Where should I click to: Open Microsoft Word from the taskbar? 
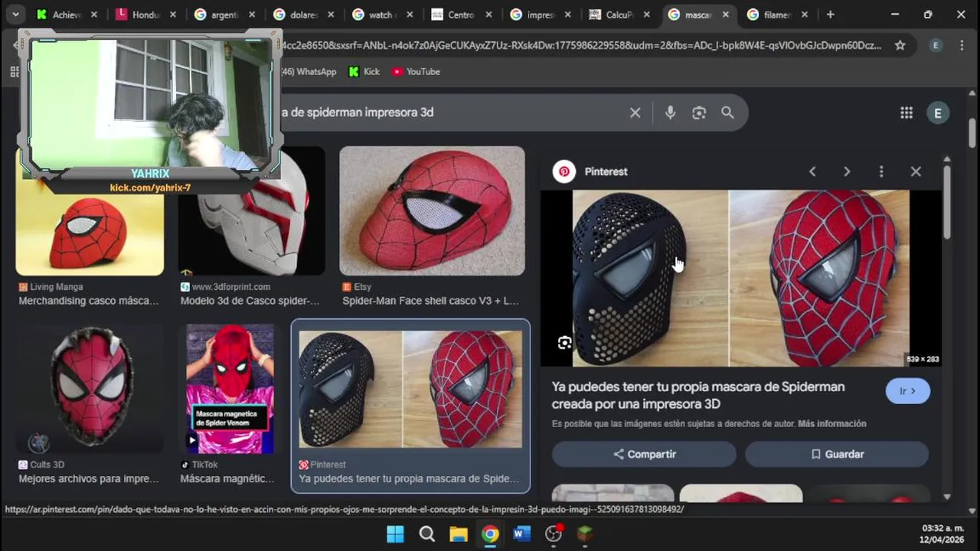522,533
